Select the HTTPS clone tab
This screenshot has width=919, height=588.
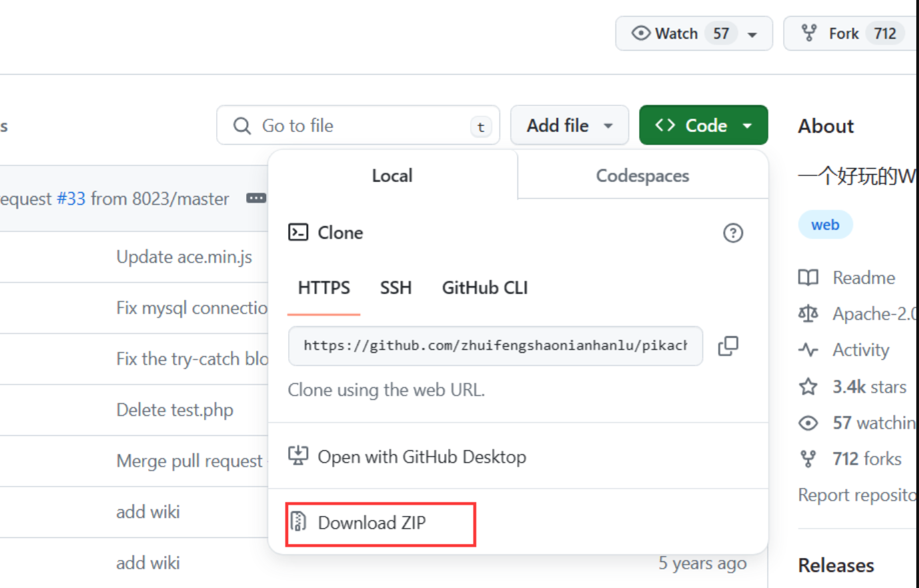323,287
